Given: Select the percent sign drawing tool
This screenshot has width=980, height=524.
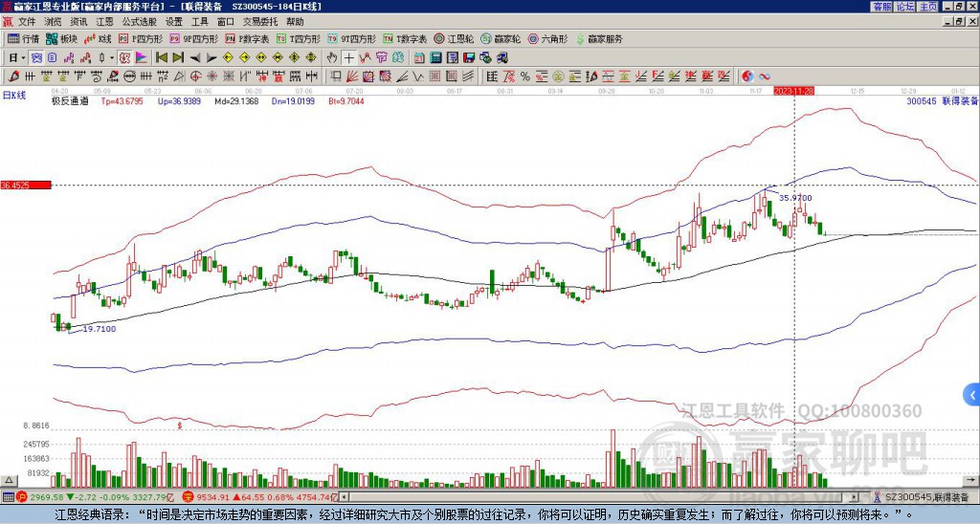Looking at the screenshot, I should [524, 76].
